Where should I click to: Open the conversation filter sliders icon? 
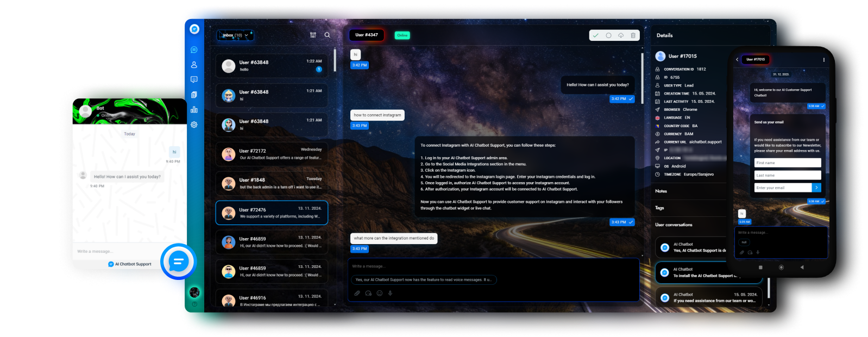[x=313, y=35]
